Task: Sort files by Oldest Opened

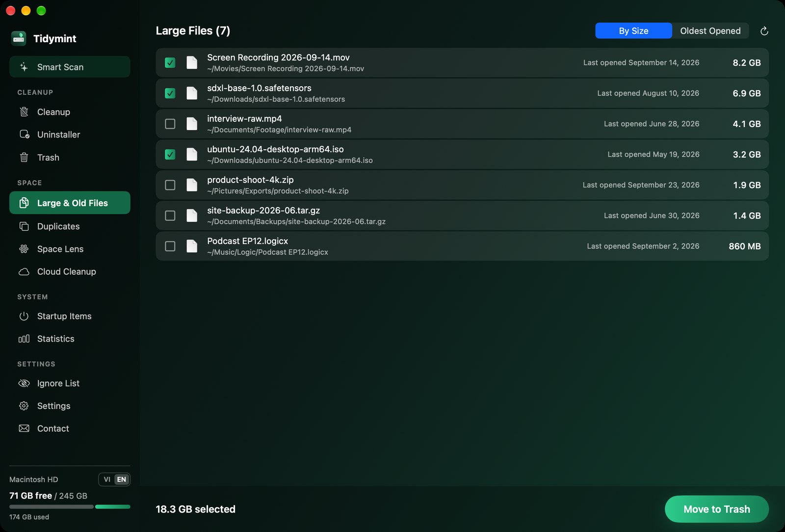Action: (x=710, y=31)
